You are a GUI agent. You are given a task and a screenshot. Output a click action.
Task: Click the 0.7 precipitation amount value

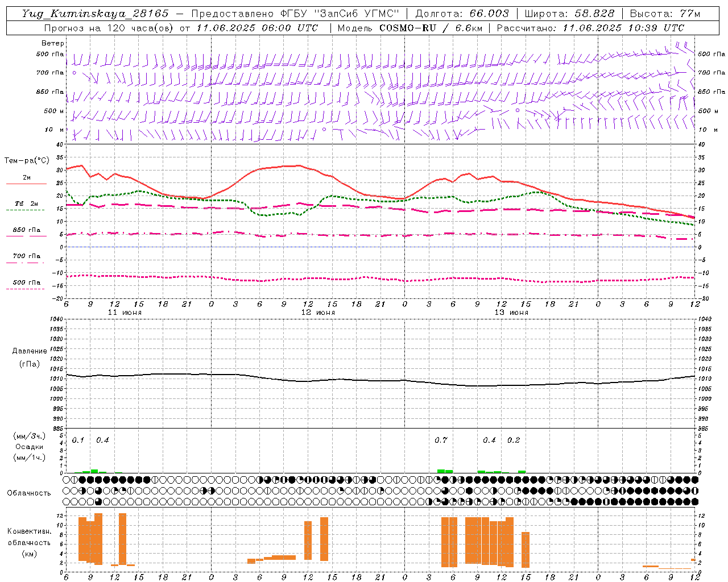[441, 440]
